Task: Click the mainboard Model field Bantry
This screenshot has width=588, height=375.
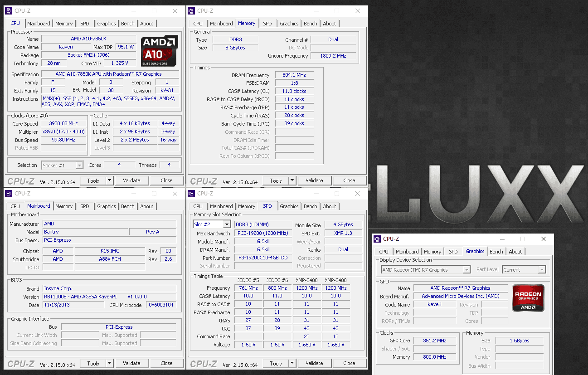Action: point(85,232)
